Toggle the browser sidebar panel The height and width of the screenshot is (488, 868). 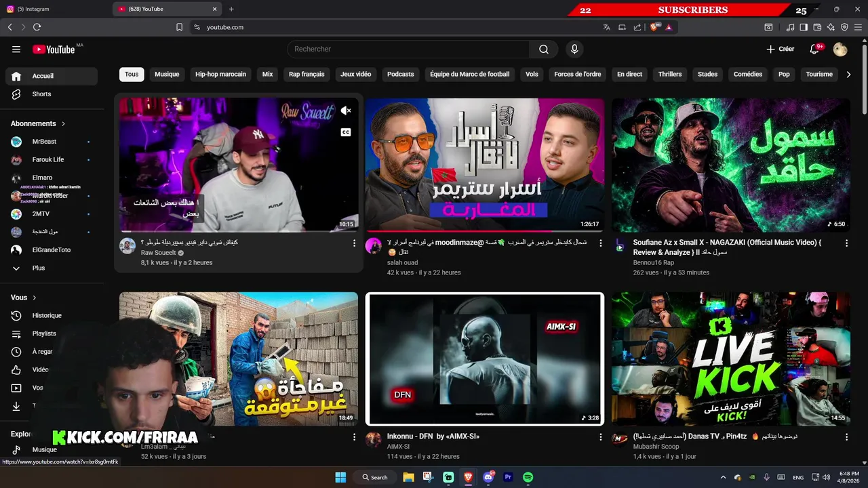804,27
